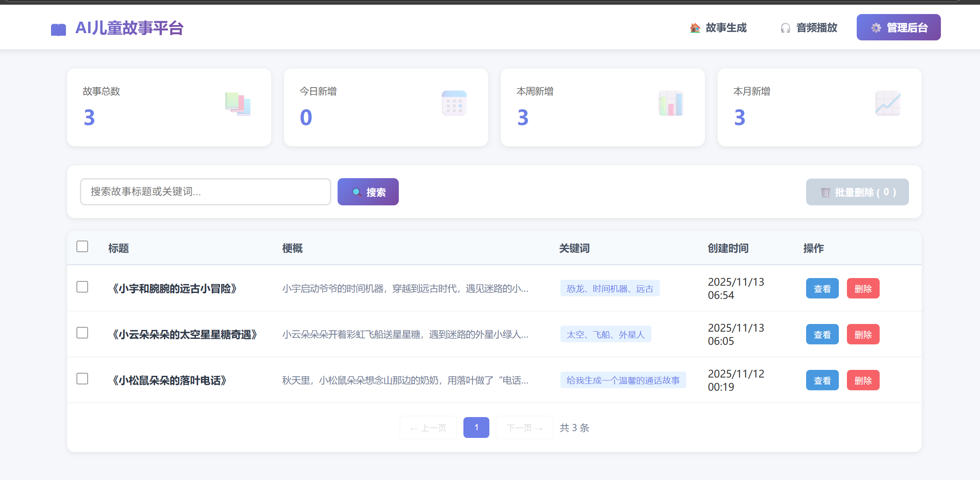Check the box for 《小宇和腕腕的远古小冒险》
The height and width of the screenshot is (480, 980).
82,287
